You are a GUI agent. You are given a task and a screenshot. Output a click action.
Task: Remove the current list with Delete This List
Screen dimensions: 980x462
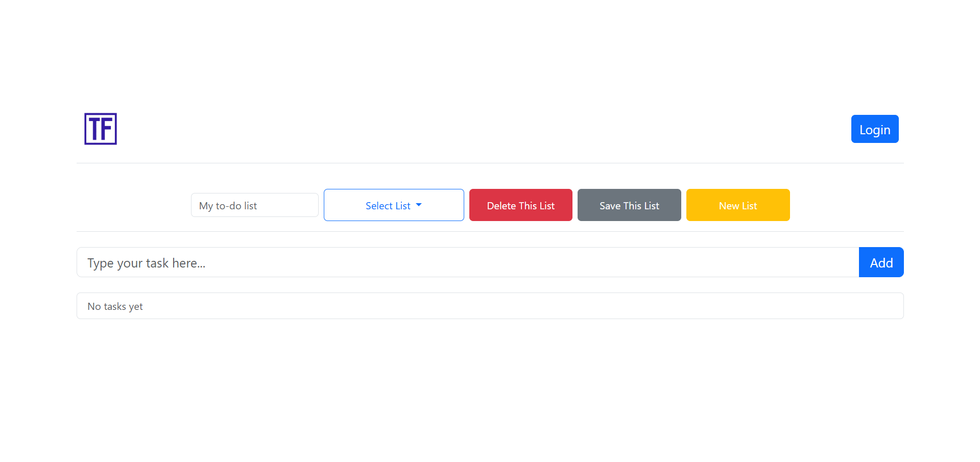pyautogui.click(x=520, y=205)
